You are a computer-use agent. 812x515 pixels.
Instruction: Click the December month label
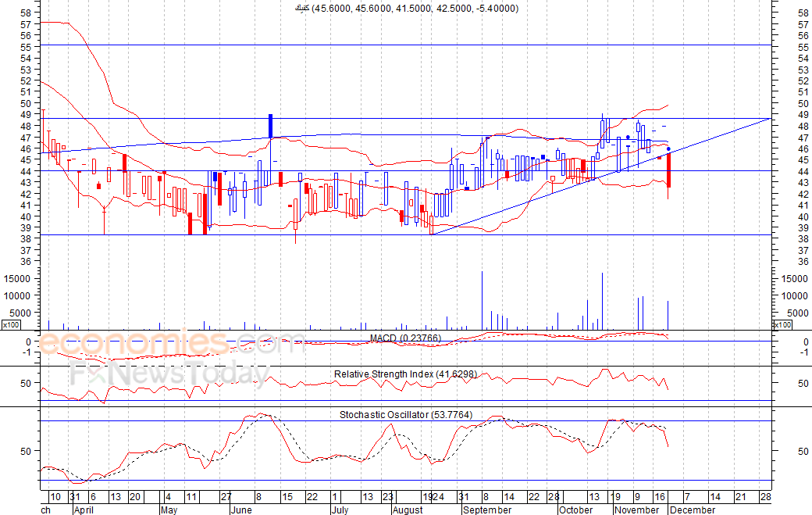pos(693,510)
